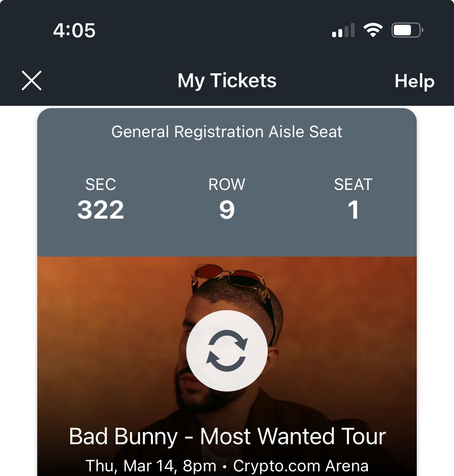Open Help
Image resolution: width=454 pixels, height=476 pixels.
(x=414, y=81)
